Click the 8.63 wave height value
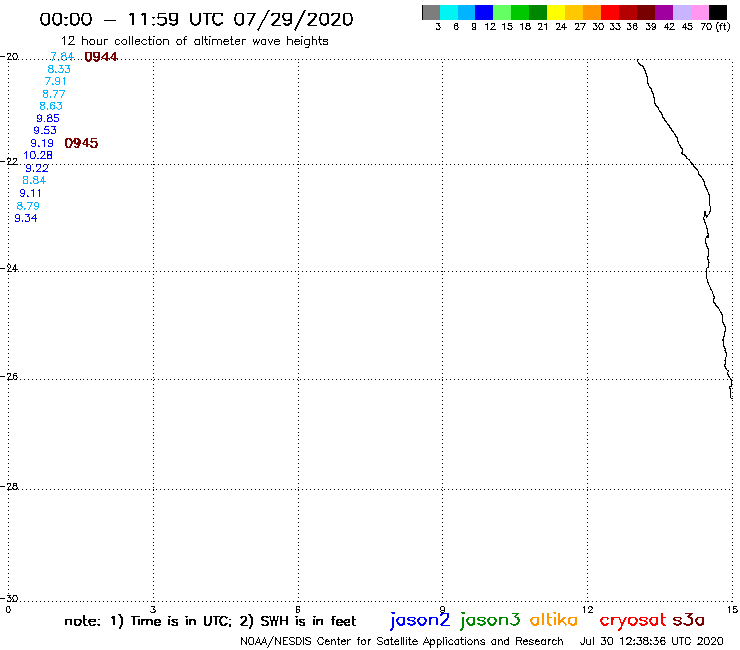 point(50,106)
